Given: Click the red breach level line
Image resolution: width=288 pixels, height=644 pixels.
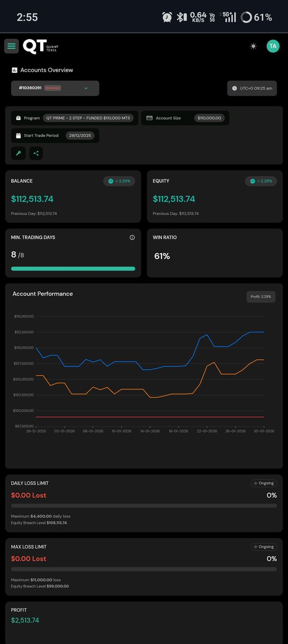Looking at the screenshot, I should pyautogui.click(x=150, y=417).
